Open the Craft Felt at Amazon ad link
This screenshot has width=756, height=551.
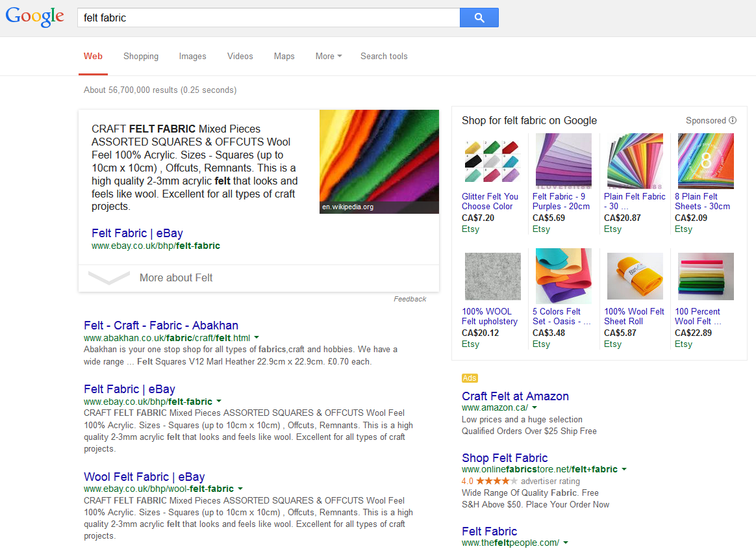point(515,396)
